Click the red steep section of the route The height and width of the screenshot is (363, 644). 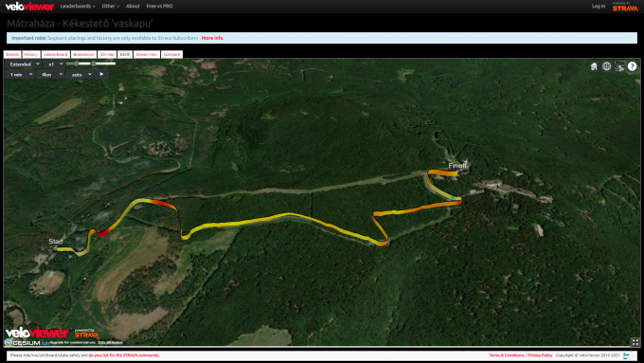(103, 232)
